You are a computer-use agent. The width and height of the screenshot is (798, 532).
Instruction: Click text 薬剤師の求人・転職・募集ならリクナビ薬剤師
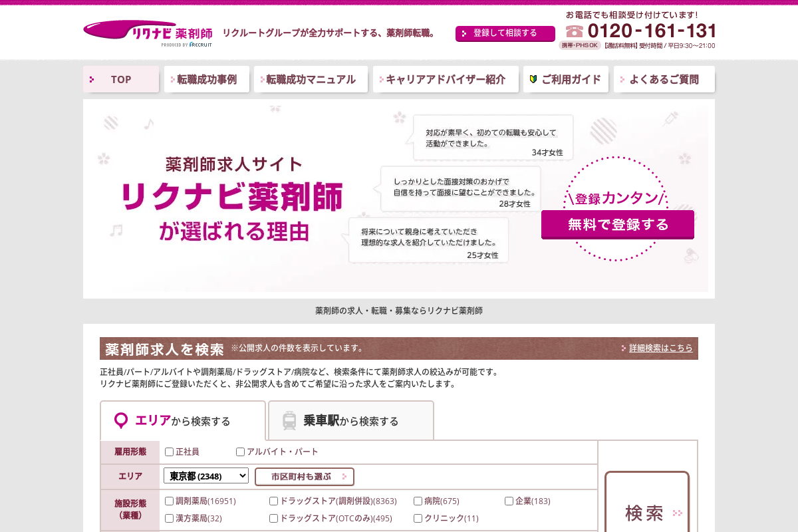399,311
